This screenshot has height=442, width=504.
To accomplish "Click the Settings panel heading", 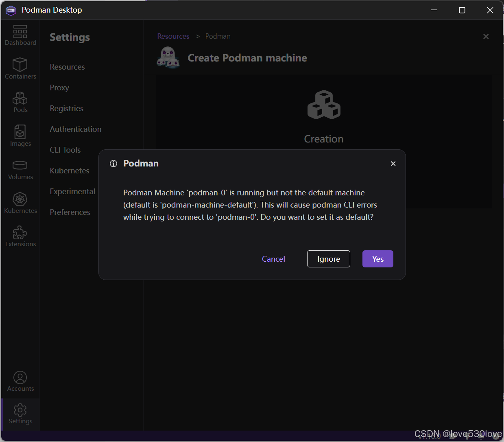I will [x=70, y=37].
